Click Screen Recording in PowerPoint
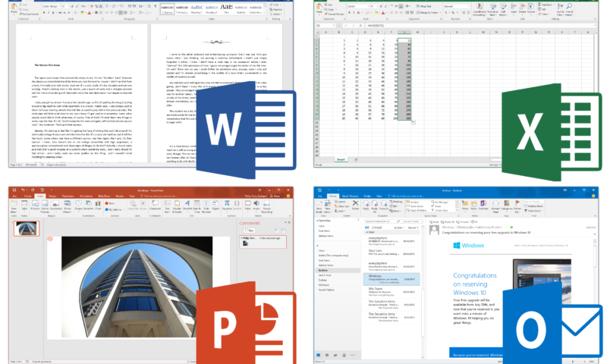Viewport: 607px width, 364px height. point(267,206)
